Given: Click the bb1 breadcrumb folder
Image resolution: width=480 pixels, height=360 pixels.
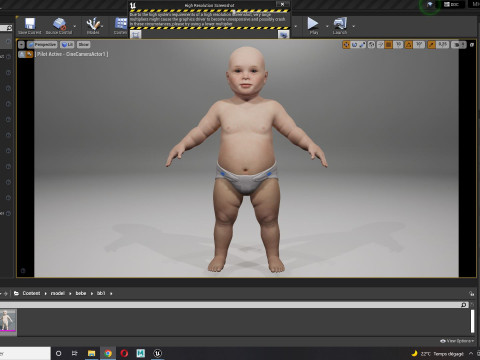Looking at the screenshot, I should click(x=101, y=293).
